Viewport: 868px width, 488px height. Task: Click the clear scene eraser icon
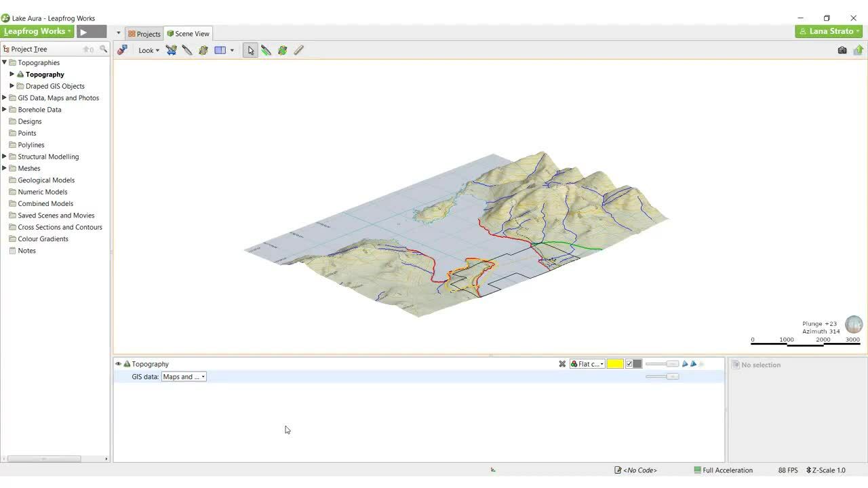(x=122, y=50)
